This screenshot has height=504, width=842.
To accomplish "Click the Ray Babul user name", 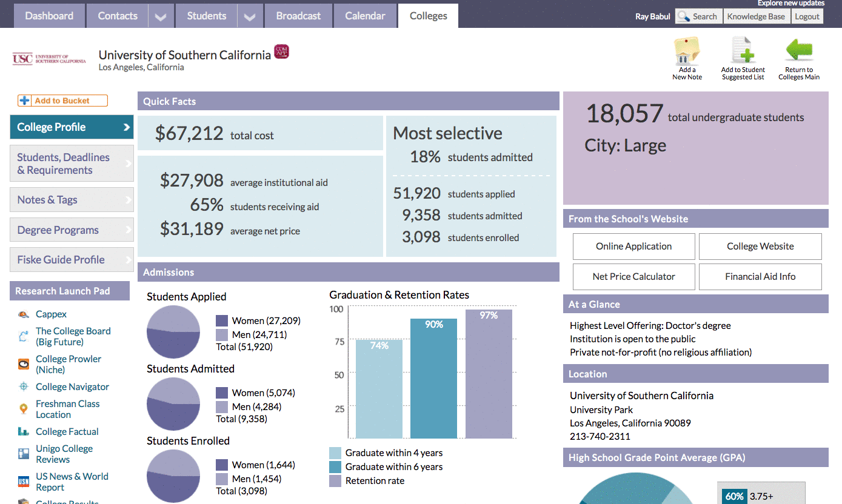I will (652, 17).
